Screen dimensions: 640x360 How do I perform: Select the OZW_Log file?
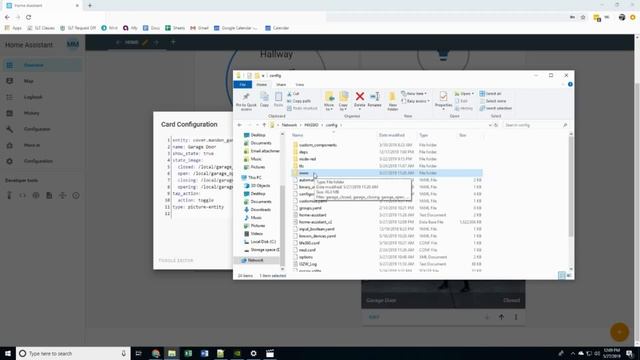(308, 264)
